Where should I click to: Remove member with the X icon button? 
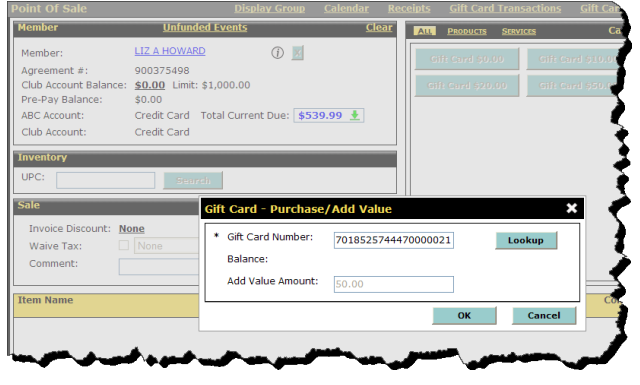[298, 53]
